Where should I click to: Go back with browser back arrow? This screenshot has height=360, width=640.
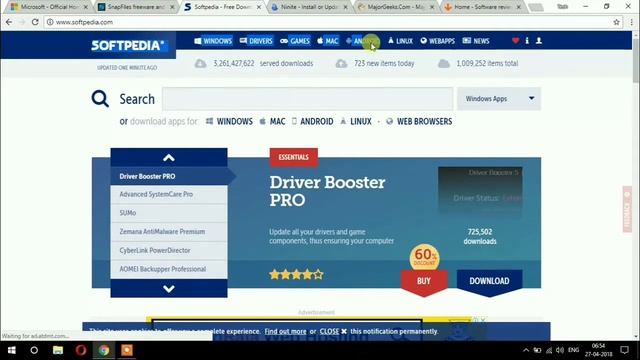point(9,22)
